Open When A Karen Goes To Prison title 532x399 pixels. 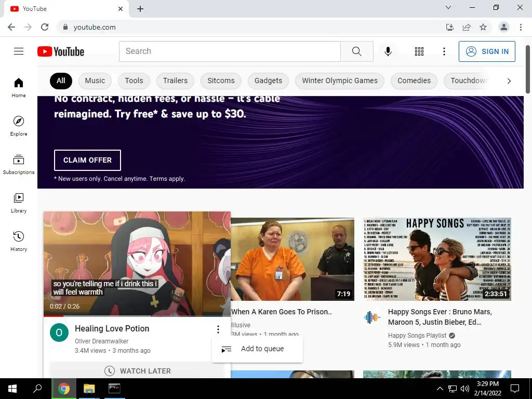[281, 312]
